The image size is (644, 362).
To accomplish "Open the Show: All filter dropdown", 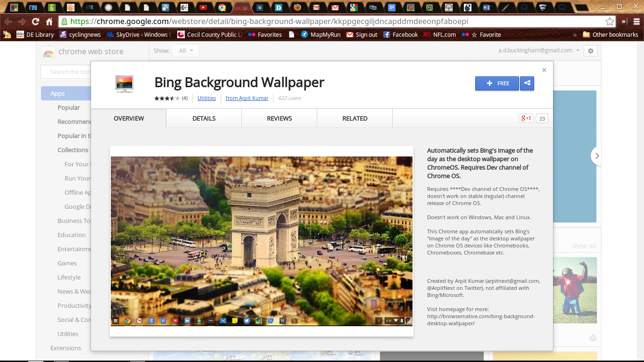I will tap(185, 50).
